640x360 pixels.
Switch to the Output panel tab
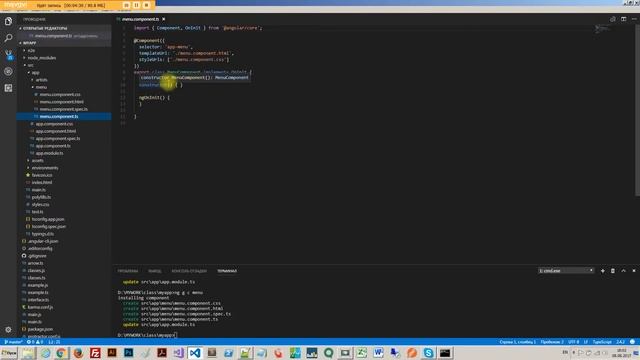click(x=154, y=271)
